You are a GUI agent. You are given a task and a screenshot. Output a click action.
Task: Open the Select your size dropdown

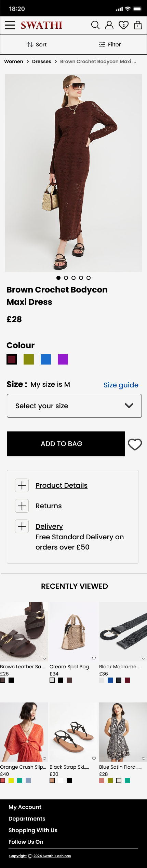(74, 406)
